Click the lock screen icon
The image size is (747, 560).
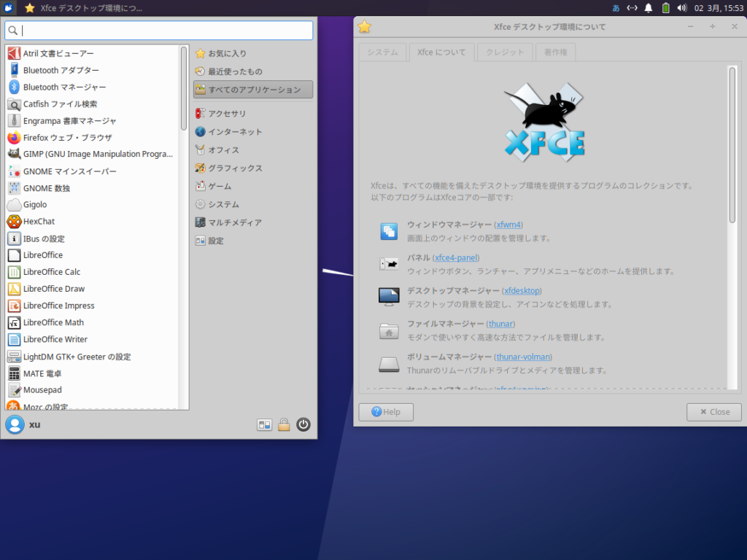coord(284,424)
